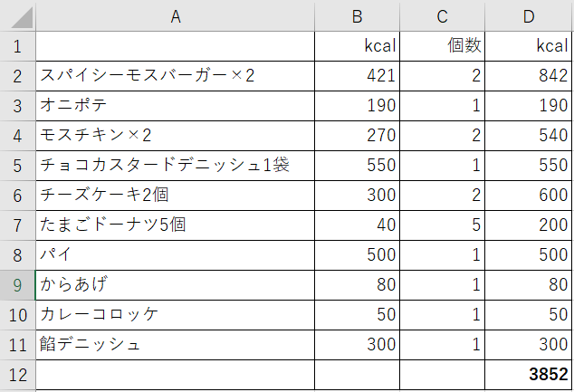The height and width of the screenshot is (392, 574).
Task: Select column B header
Action: [x=357, y=16]
